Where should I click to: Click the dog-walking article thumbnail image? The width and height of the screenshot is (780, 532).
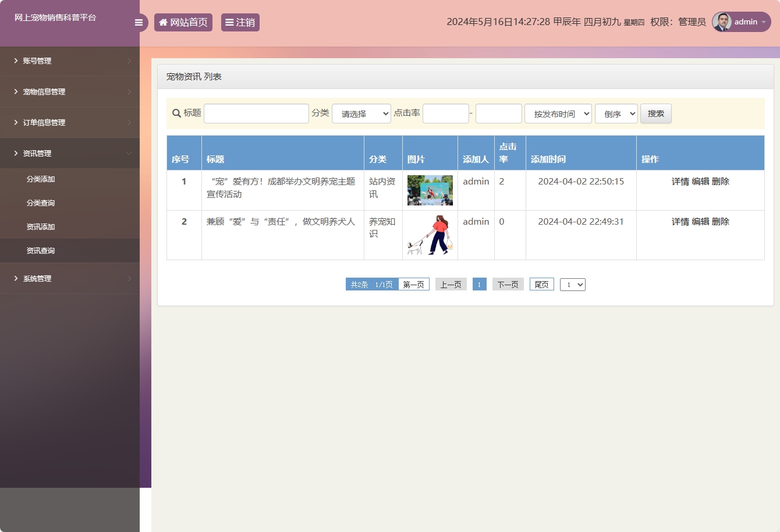point(430,235)
